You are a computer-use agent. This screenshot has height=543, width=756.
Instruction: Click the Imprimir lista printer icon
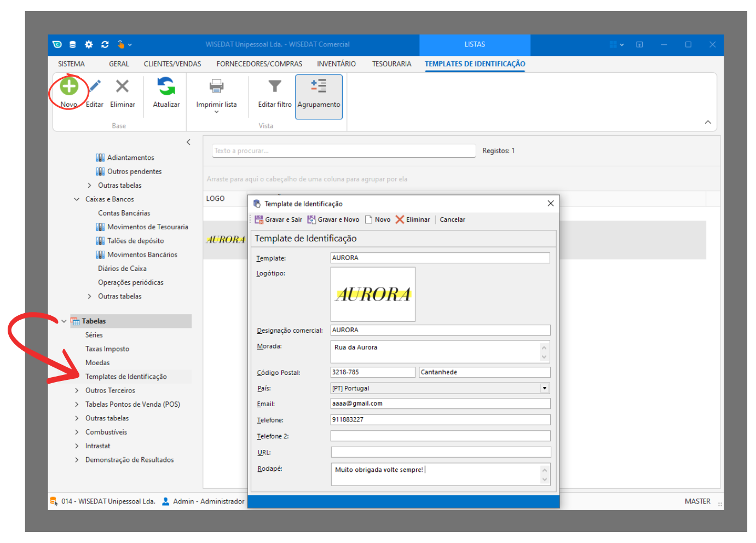(216, 86)
